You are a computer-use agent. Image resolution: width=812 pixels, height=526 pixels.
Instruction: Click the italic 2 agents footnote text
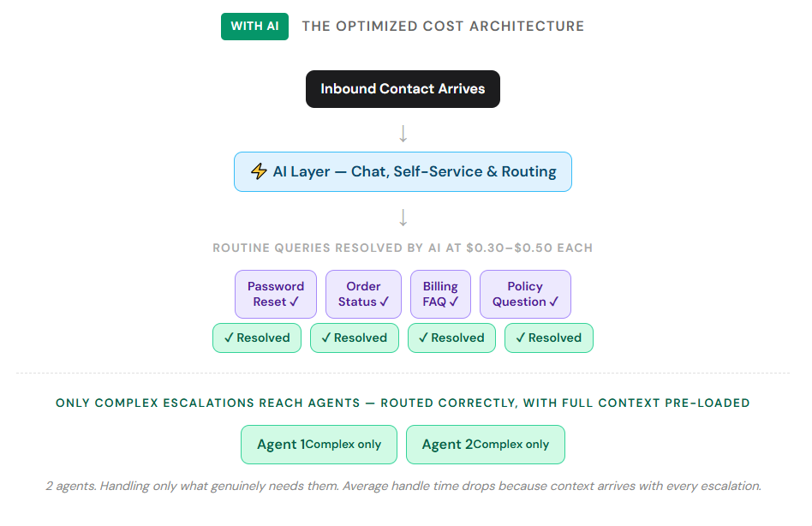point(403,486)
